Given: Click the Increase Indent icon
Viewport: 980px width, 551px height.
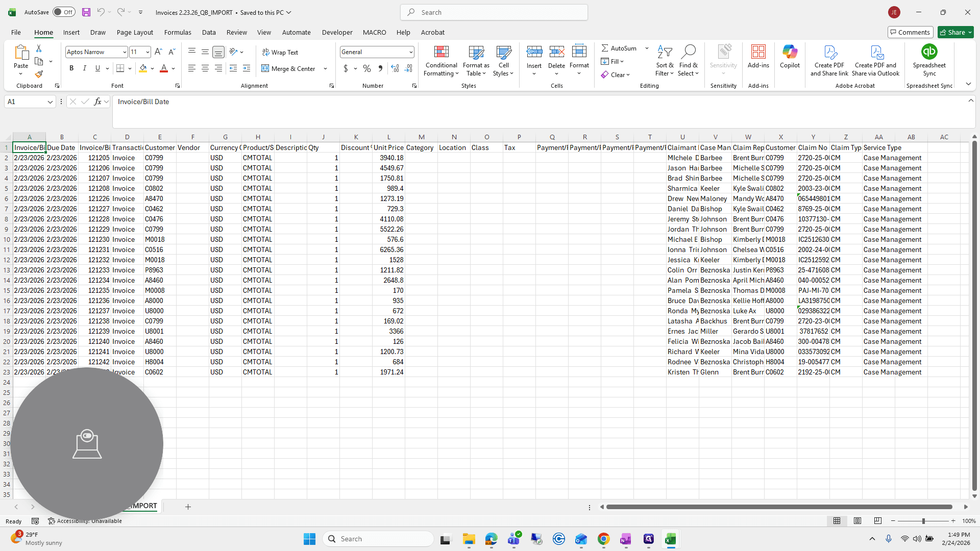Looking at the screenshot, I should [247, 68].
